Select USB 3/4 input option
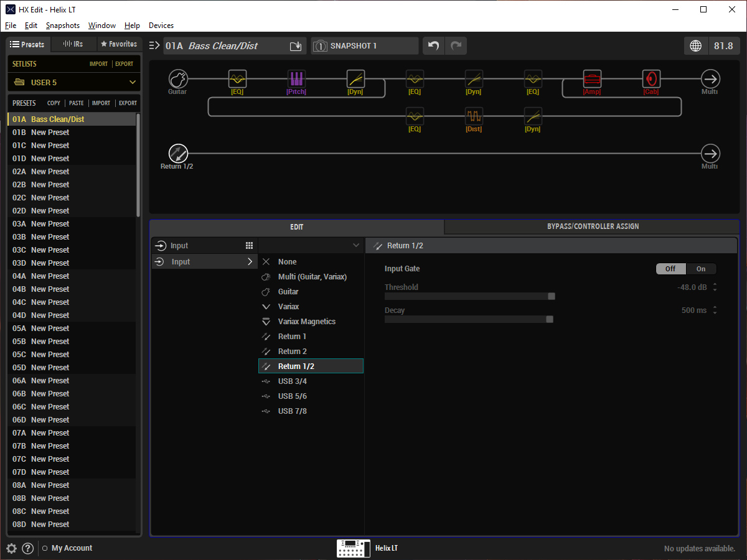Viewport: 747px width, 560px height. pos(311,381)
